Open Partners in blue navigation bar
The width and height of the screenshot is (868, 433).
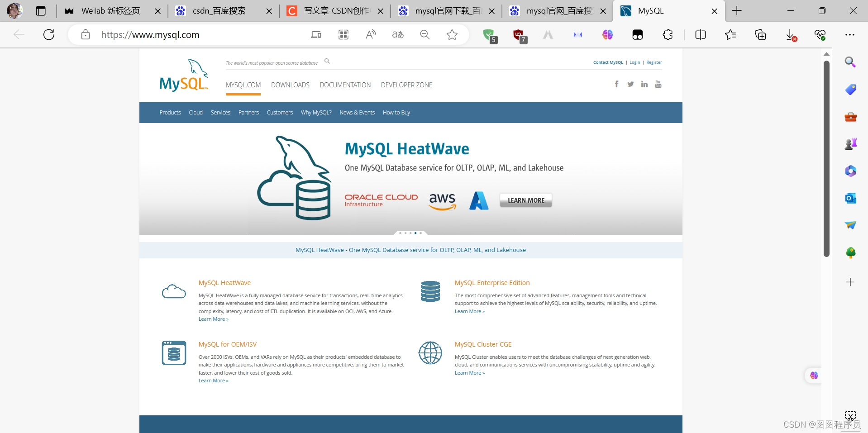click(248, 113)
